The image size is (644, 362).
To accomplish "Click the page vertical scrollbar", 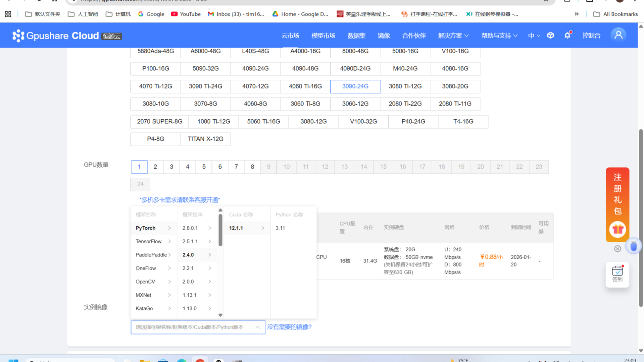I will [641, 218].
